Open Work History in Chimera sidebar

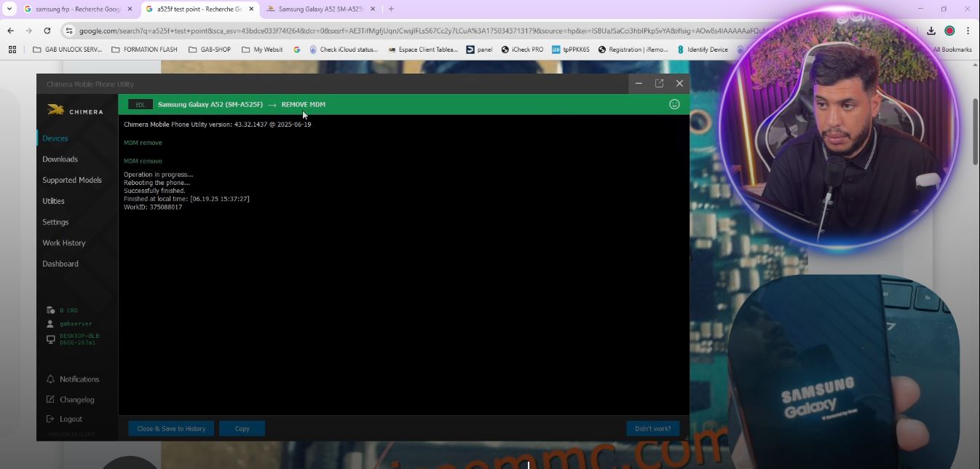(64, 243)
